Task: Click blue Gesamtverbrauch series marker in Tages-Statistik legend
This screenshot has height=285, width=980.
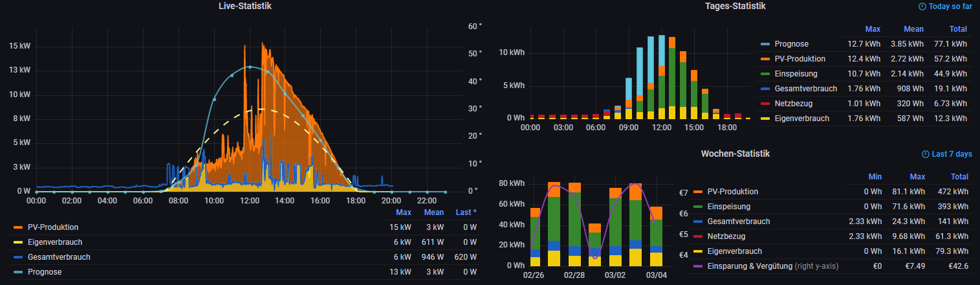Action: pyautogui.click(x=765, y=89)
